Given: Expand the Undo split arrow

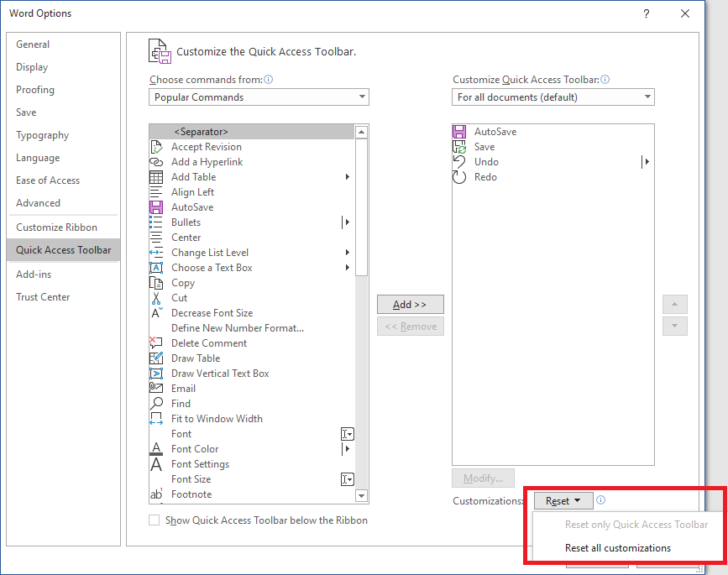Looking at the screenshot, I should point(646,162).
